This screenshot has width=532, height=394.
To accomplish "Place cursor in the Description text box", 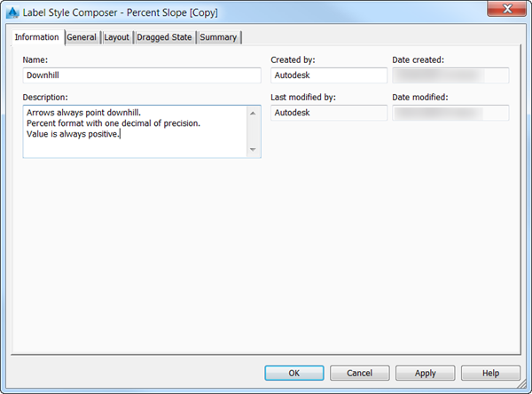I will [135, 131].
